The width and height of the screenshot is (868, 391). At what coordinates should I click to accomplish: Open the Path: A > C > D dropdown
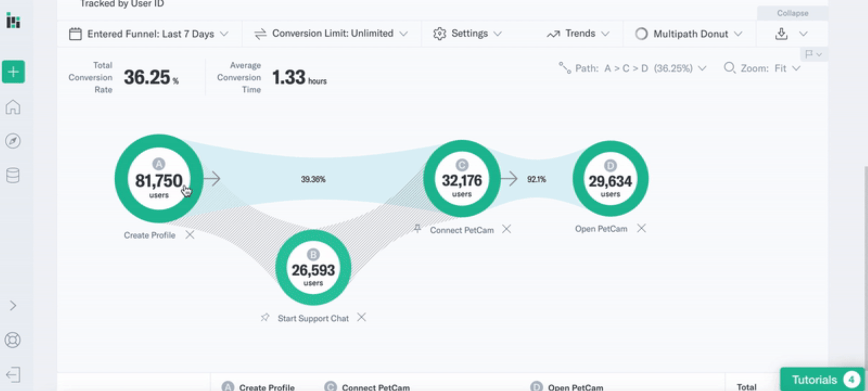(x=632, y=68)
